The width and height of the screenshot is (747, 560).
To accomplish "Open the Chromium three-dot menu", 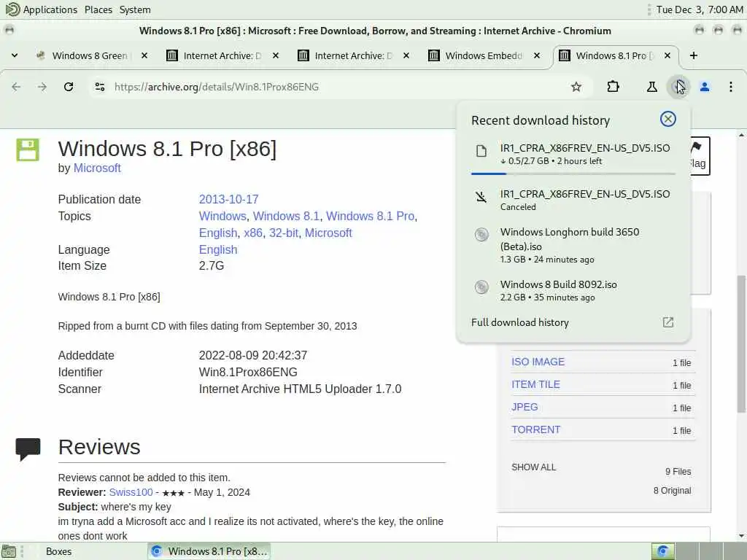I will [x=731, y=87].
